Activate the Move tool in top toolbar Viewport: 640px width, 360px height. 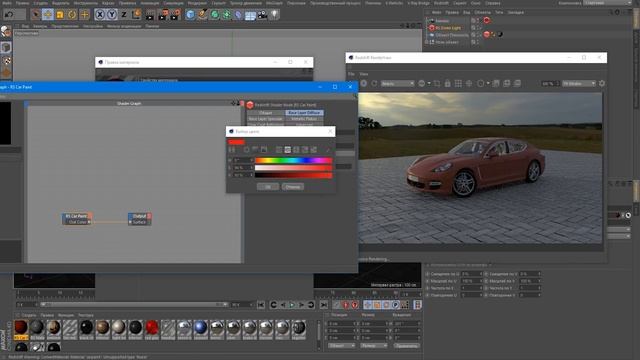click(x=48, y=15)
